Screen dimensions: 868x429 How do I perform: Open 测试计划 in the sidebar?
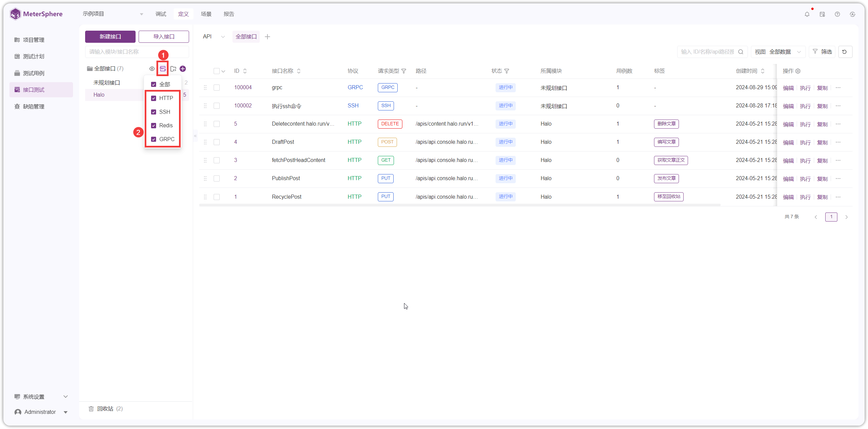[x=41, y=56]
